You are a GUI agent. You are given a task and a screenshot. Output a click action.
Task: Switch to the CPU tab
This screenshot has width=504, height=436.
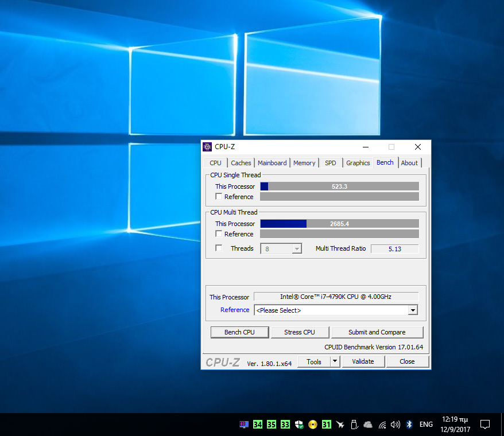[215, 163]
